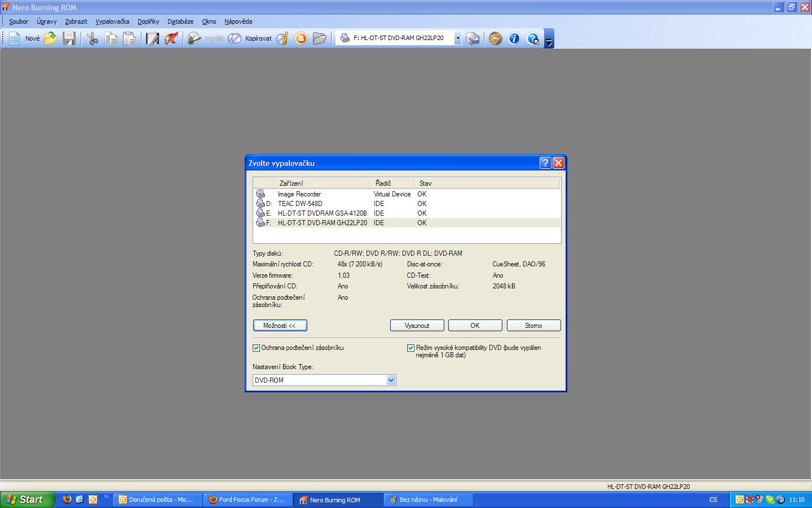Toggle Ochrana podtečení zásobníku checkbox

[257, 348]
